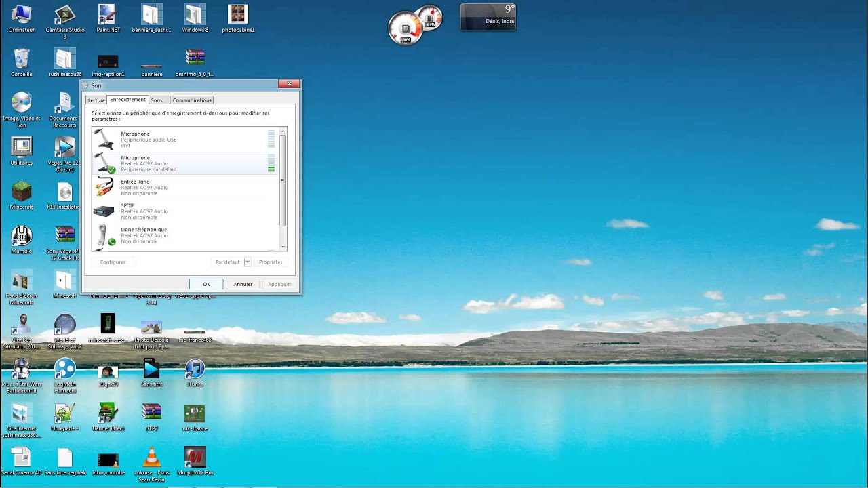Open the Windows 8 folder icon

click(195, 18)
